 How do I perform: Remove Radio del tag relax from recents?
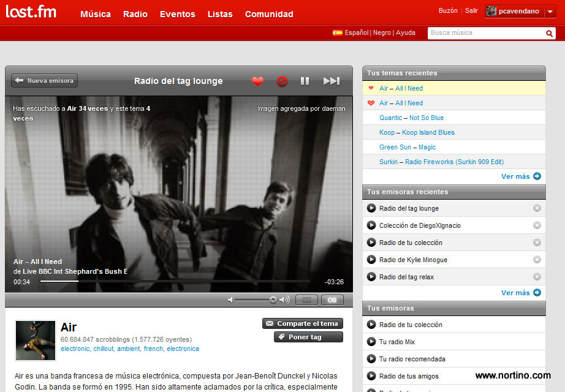537,277
